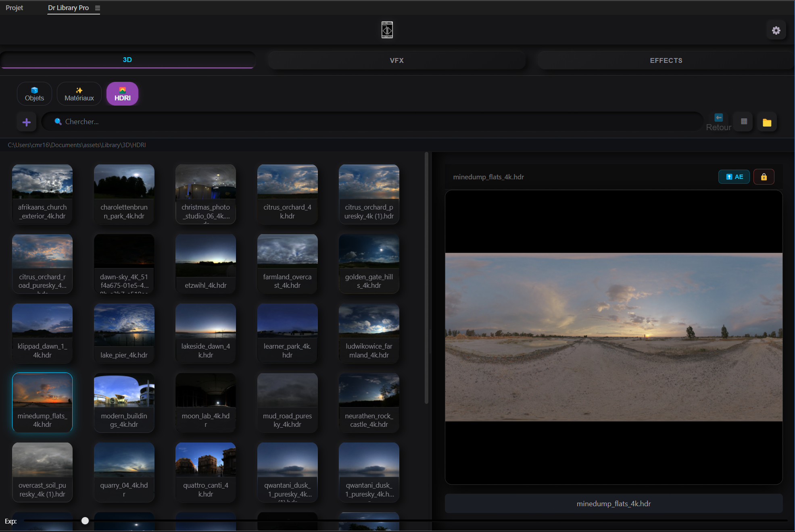Adjust the Exp exposure slider handle
Viewport: 795px width, 532px height.
pyautogui.click(x=85, y=521)
